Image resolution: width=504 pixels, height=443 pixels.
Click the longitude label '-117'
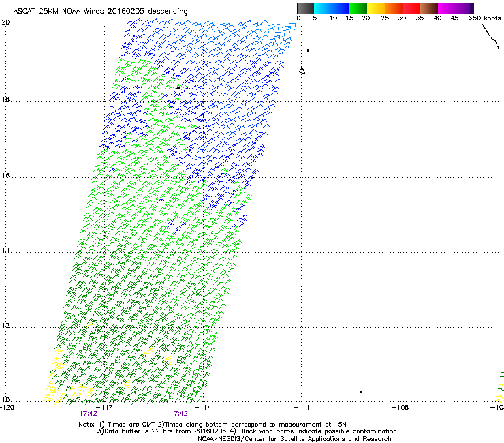click(x=104, y=408)
